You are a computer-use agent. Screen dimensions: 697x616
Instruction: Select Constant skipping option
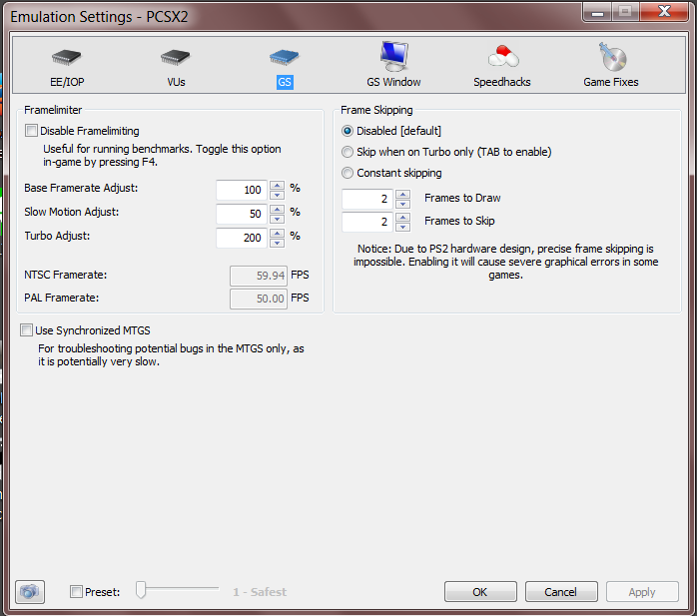tap(348, 173)
